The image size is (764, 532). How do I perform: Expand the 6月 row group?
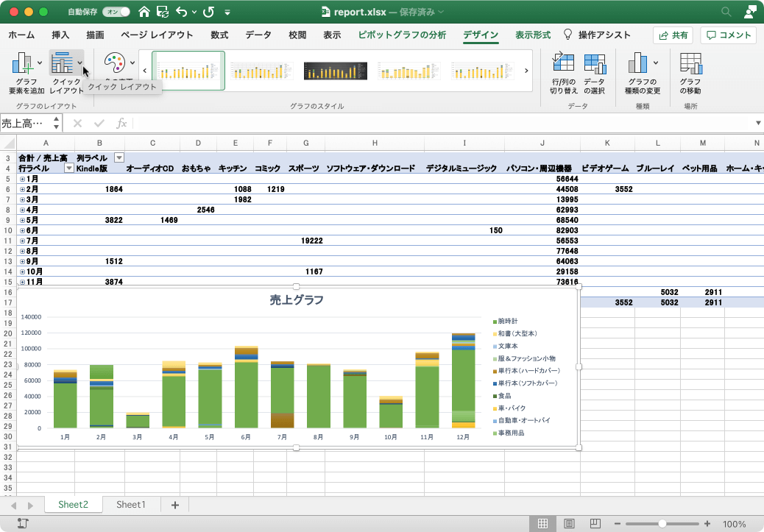coord(22,230)
